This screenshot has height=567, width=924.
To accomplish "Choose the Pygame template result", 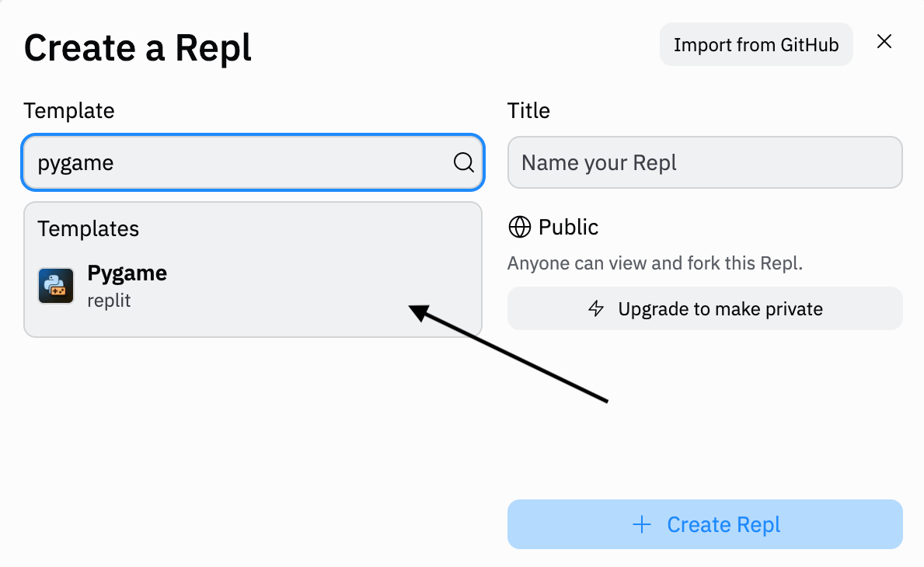I will click(x=253, y=286).
